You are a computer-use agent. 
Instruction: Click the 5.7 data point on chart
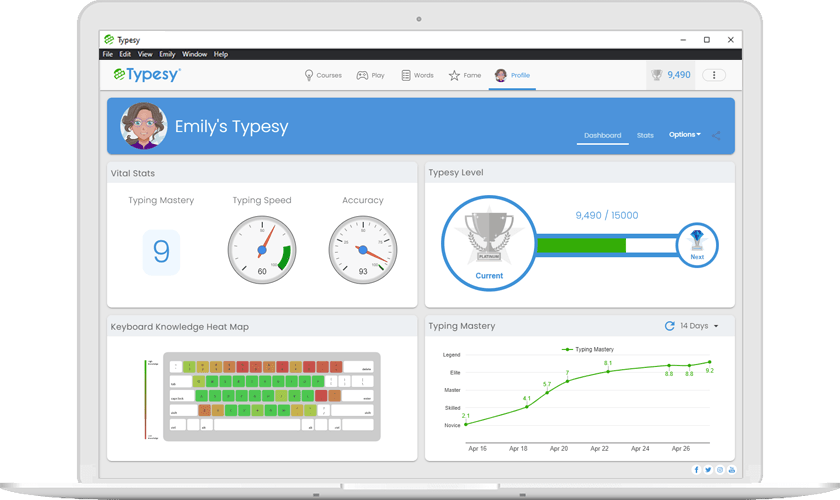pos(547,392)
